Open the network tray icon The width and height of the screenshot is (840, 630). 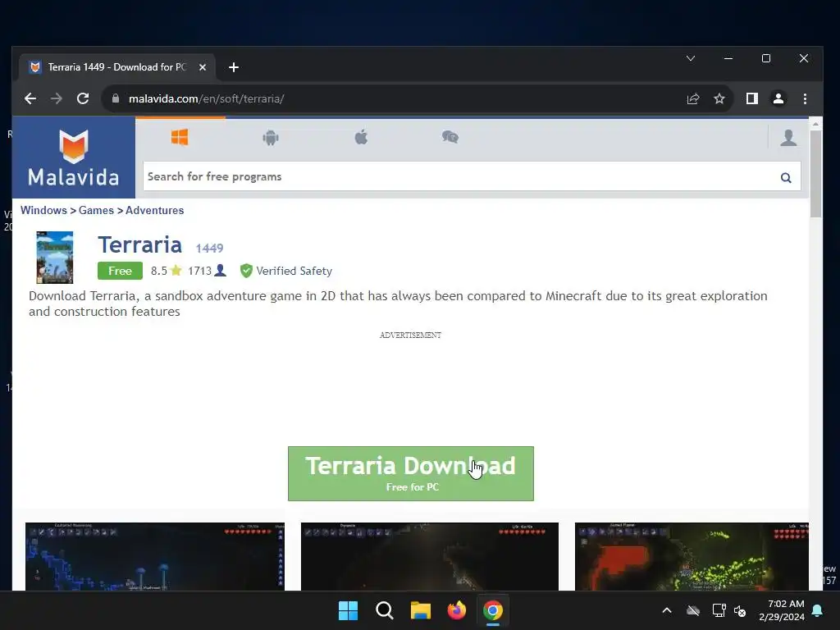719,610
